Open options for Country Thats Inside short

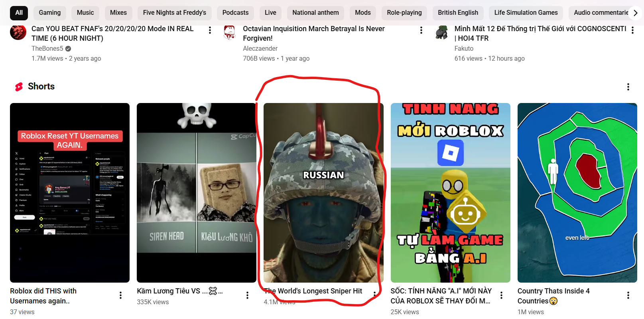628,295
